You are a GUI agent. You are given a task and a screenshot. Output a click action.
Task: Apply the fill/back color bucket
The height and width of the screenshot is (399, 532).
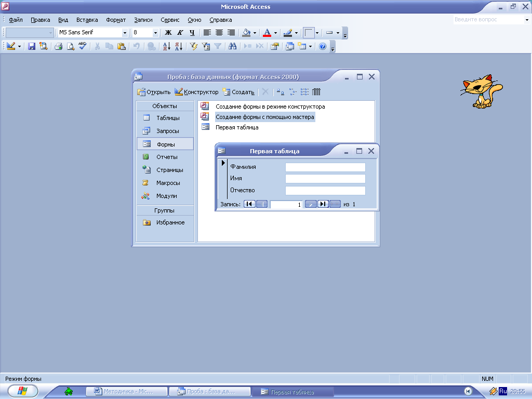[x=246, y=33]
